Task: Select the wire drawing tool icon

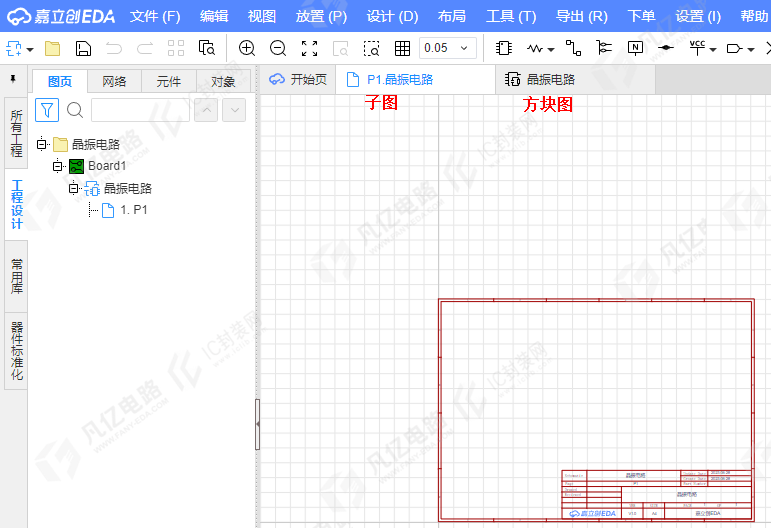Action: click(x=573, y=48)
